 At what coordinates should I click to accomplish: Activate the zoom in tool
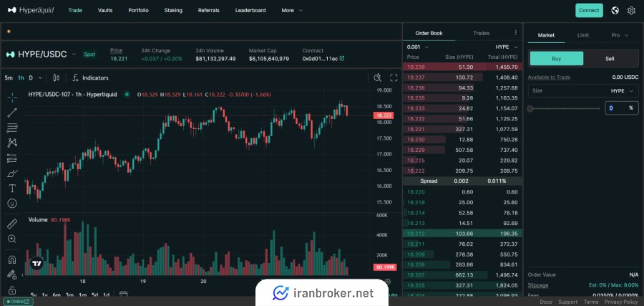click(x=12, y=239)
